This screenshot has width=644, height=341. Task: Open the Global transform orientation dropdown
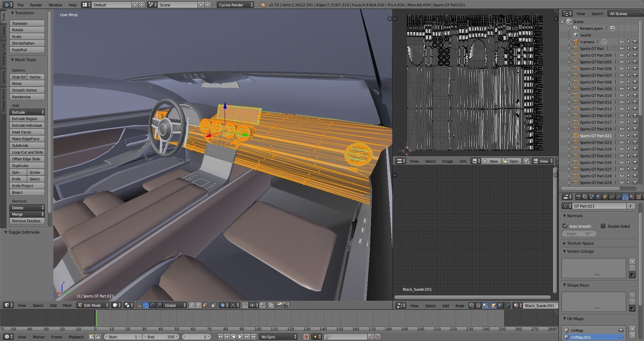tap(175, 305)
